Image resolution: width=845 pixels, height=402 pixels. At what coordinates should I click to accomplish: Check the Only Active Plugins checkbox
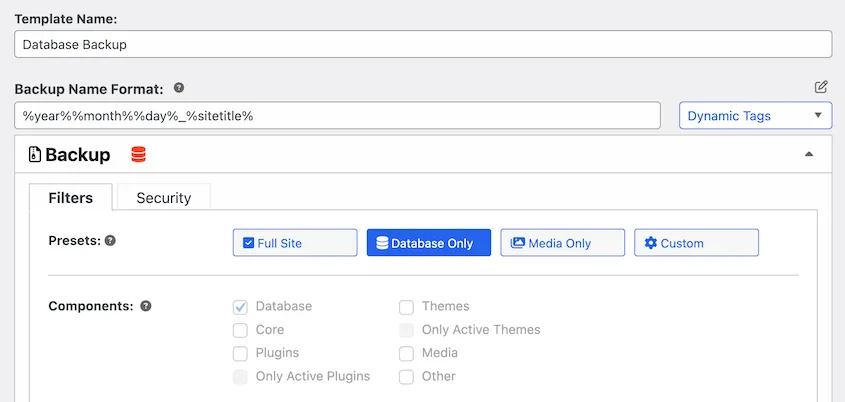(x=240, y=377)
